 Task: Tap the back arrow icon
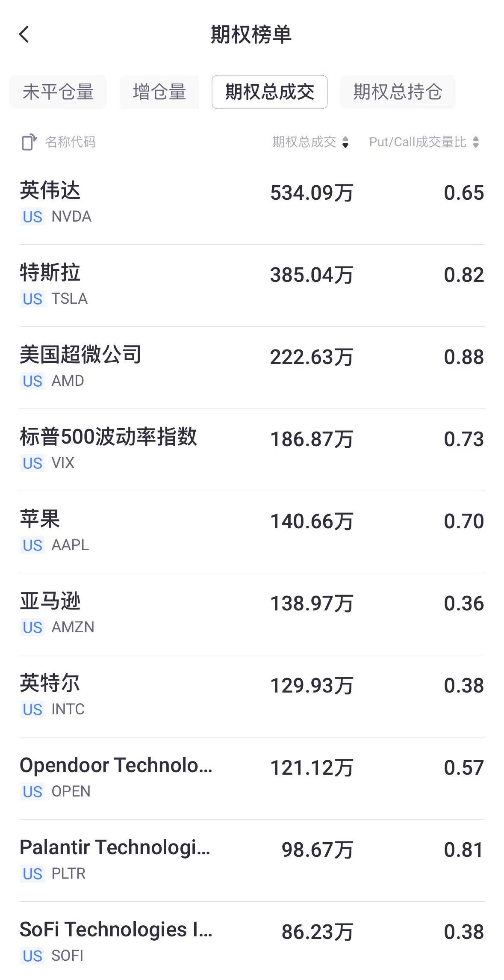24,34
